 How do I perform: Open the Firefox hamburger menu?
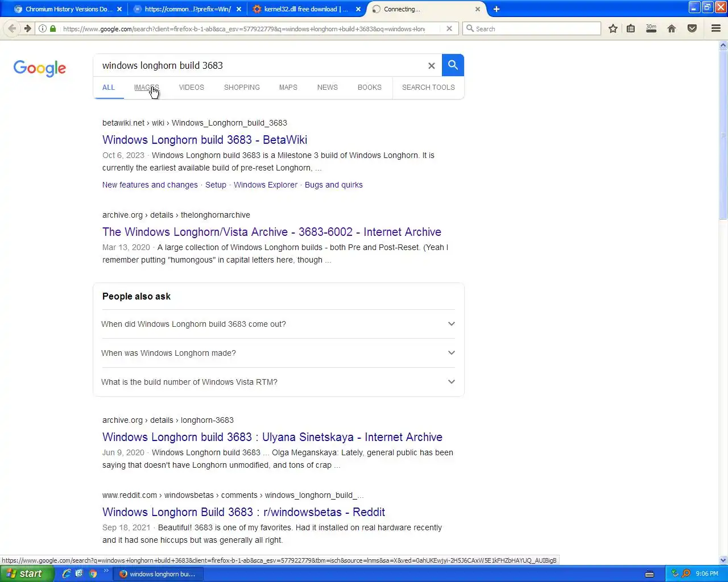pyautogui.click(x=716, y=28)
